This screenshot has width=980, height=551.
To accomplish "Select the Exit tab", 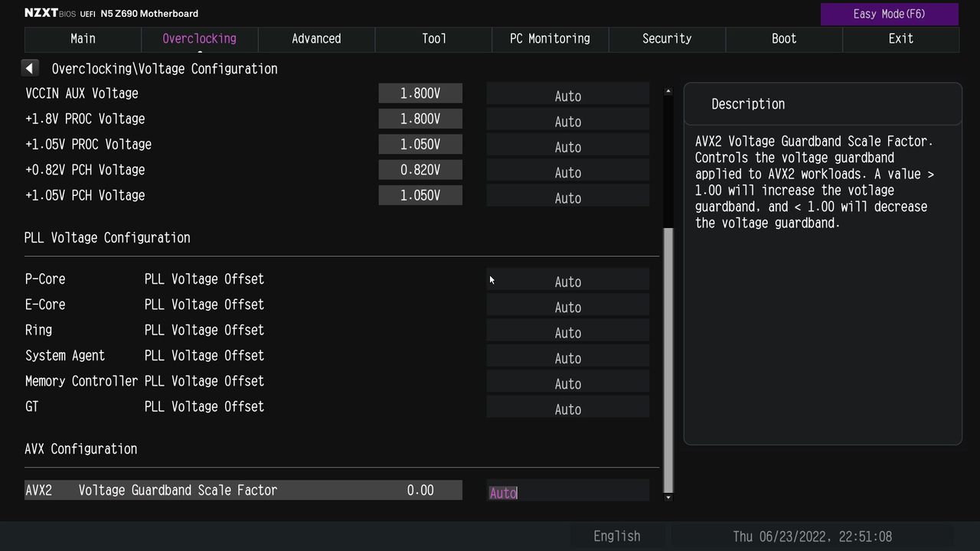I will pyautogui.click(x=900, y=39).
